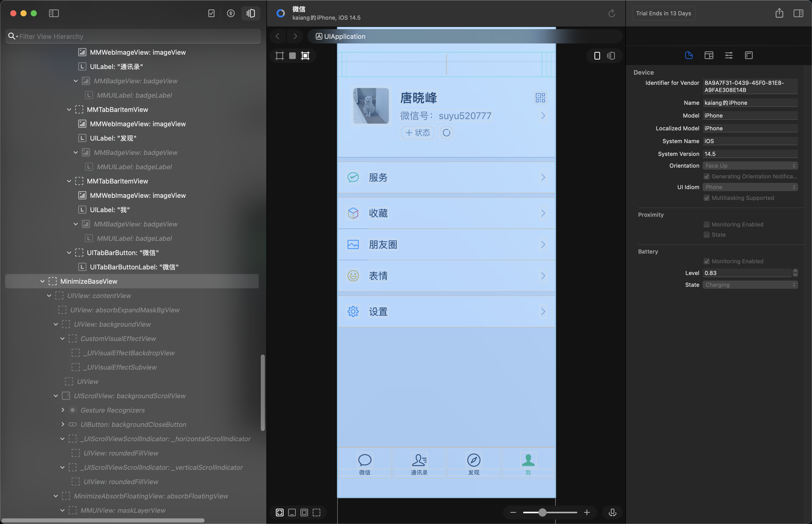Zoom out with the minus icon
Viewport: 812px width, 524px height.
coord(513,512)
